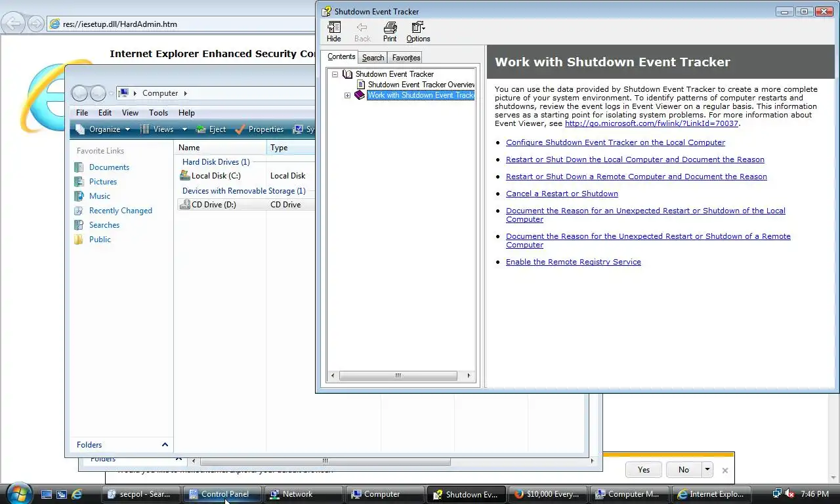Image resolution: width=840 pixels, height=504 pixels.
Task: Click Internet Explorer back button
Action: click(x=14, y=24)
